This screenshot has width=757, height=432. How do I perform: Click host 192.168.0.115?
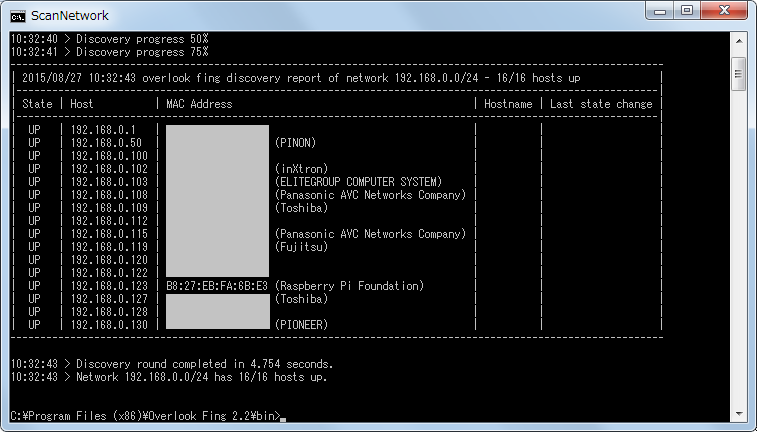click(109, 234)
